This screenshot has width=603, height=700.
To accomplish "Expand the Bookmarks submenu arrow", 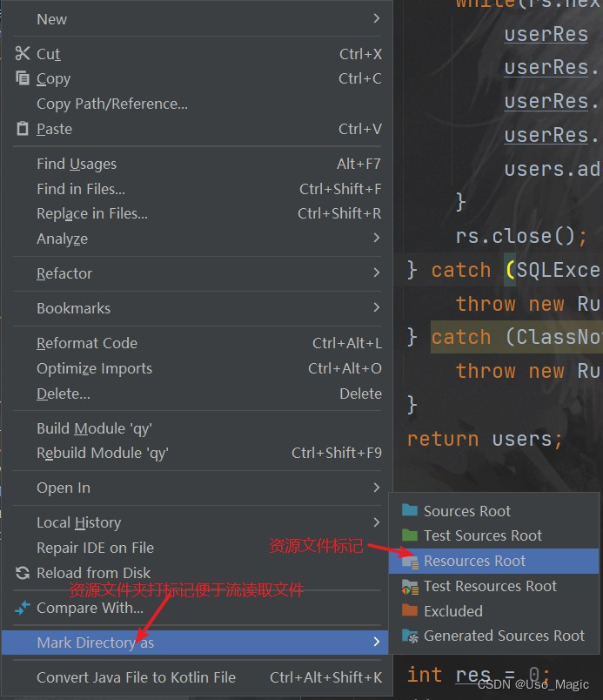I will (x=377, y=307).
